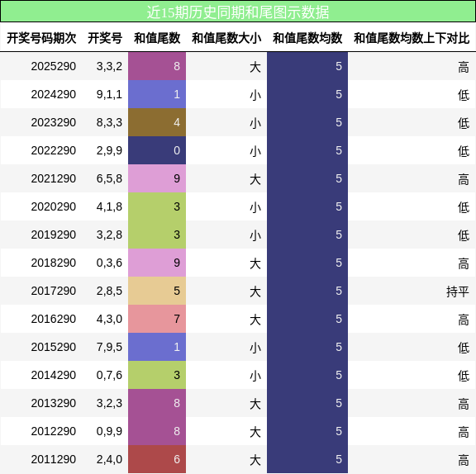
Task: Click the 和值尾数均数 column header
Action: [x=307, y=38]
